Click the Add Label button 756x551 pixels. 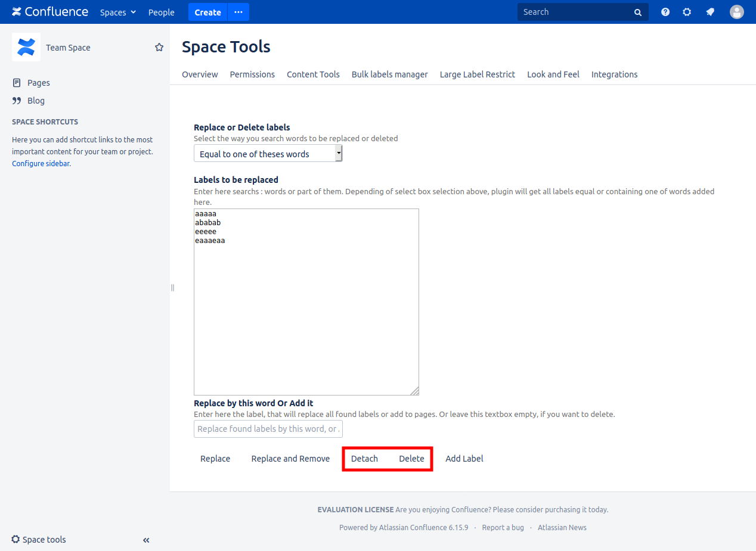(464, 459)
